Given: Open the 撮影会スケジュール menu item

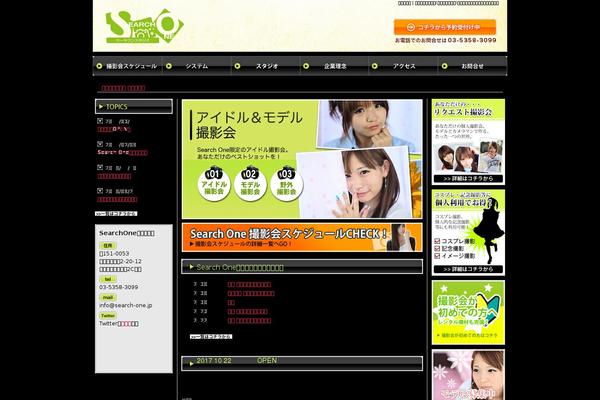Looking at the screenshot, I should 127,66.
